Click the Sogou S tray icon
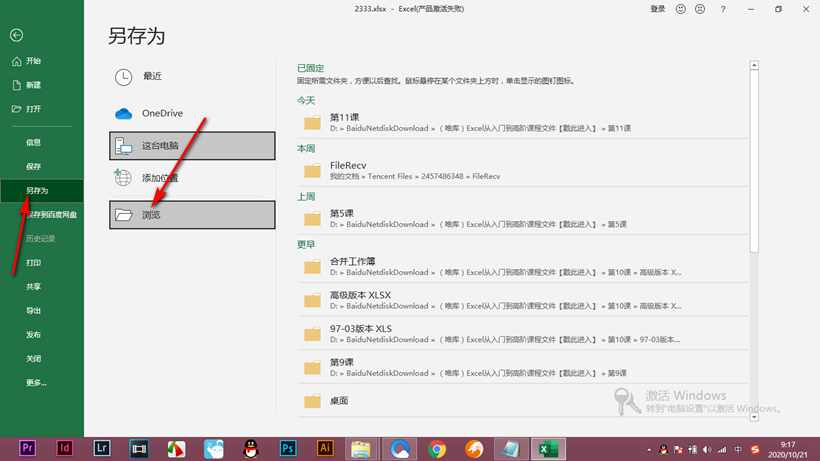The image size is (820, 461). [755, 450]
